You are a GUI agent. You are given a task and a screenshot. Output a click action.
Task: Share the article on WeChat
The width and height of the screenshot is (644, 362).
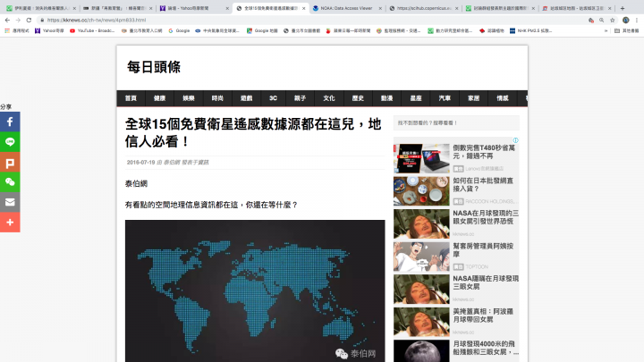(x=10, y=182)
